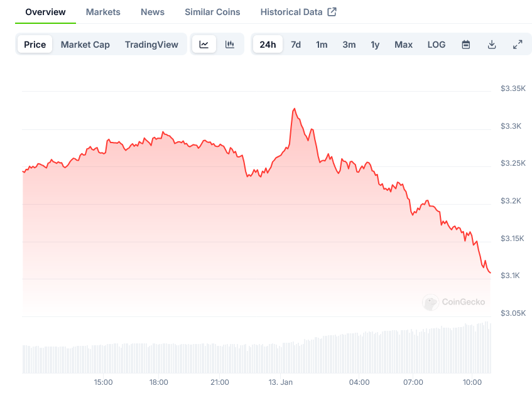532x398 pixels.
Task: Go to the News tab
Action: point(153,12)
